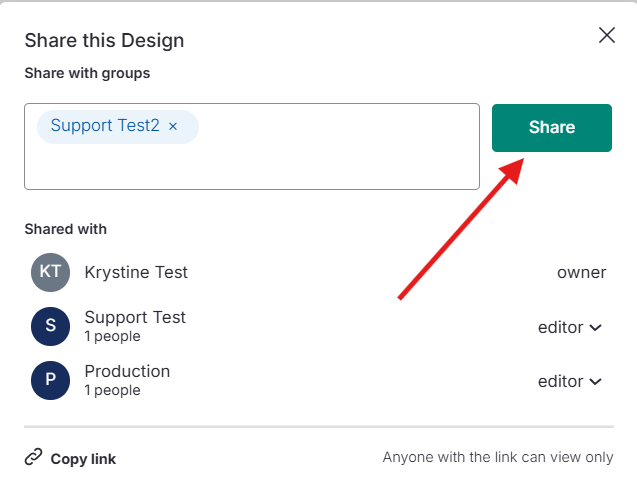Open the Production editor role dropdown
This screenshot has width=637, height=493.
point(569,381)
